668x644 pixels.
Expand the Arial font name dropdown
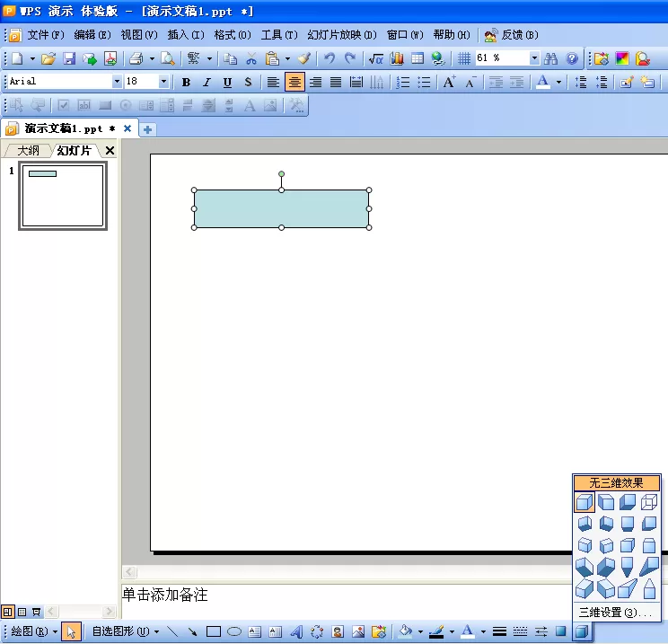pos(117,81)
